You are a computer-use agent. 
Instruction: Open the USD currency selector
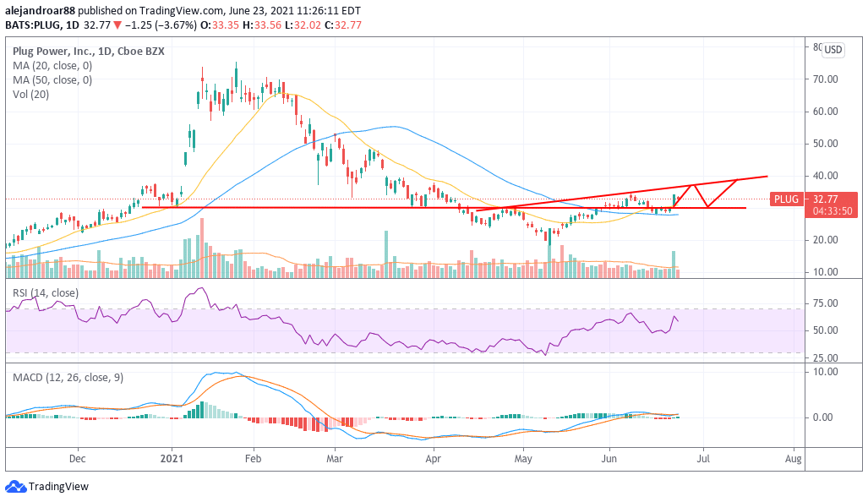click(x=833, y=50)
